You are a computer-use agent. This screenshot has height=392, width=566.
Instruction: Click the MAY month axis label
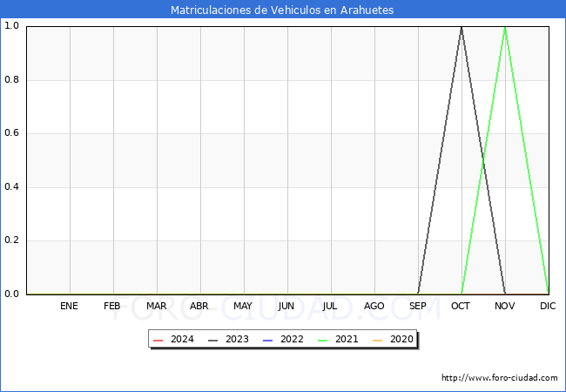243,306
